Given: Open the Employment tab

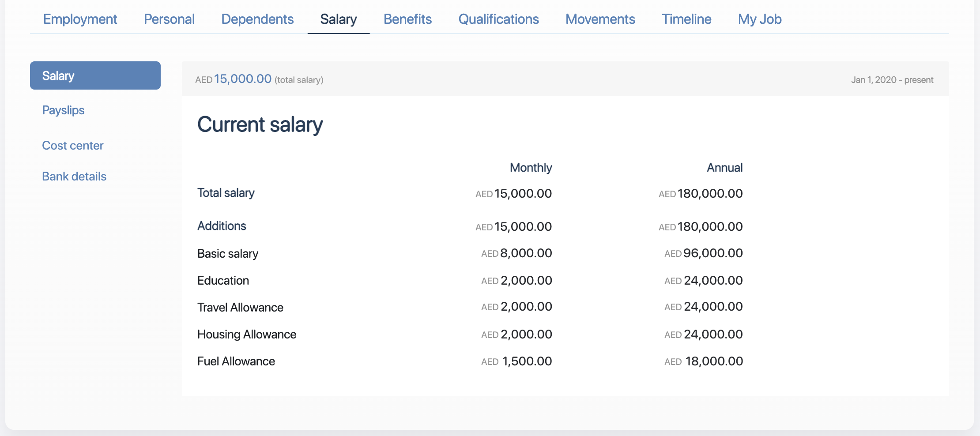Looking at the screenshot, I should 80,19.
